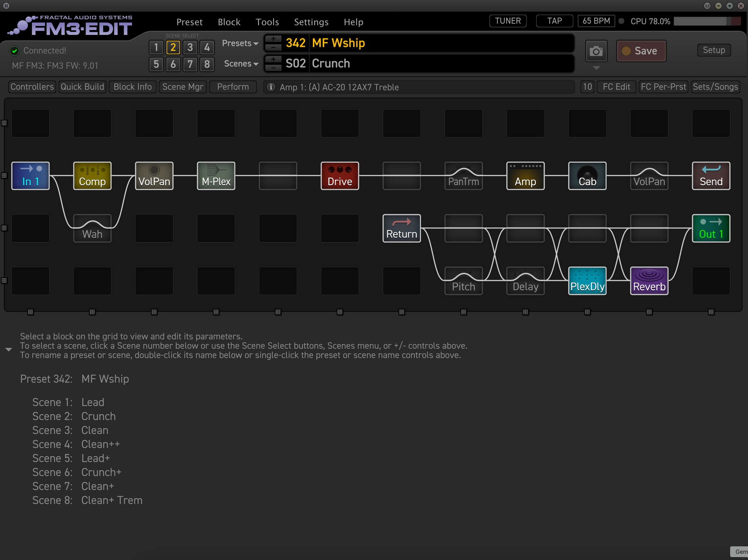
Task: Open the Tools menu
Action: pos(267,22)
